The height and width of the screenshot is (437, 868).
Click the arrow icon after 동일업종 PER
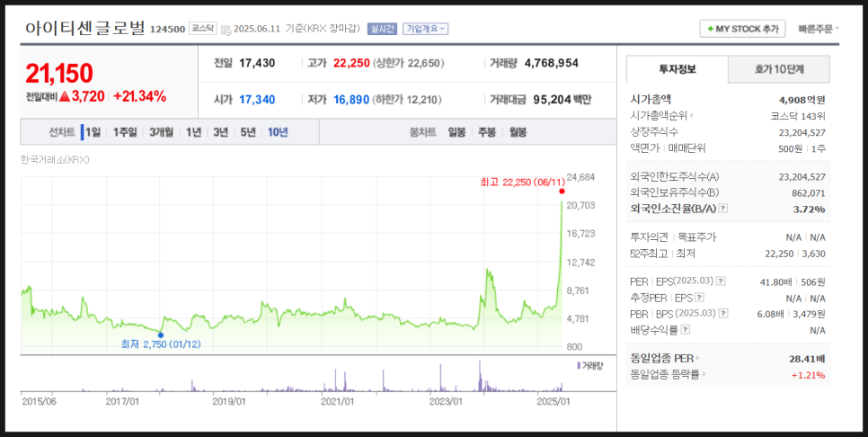tap(697, 359)
